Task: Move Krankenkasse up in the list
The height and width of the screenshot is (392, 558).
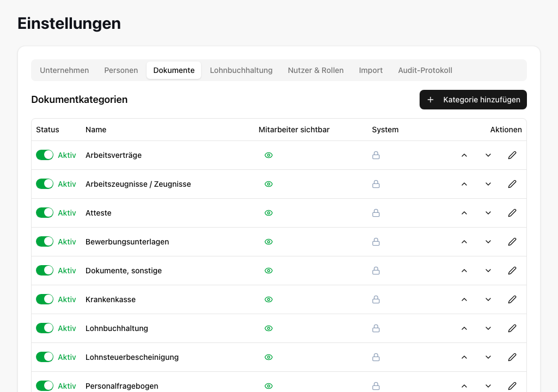Action: coord(464,299)
